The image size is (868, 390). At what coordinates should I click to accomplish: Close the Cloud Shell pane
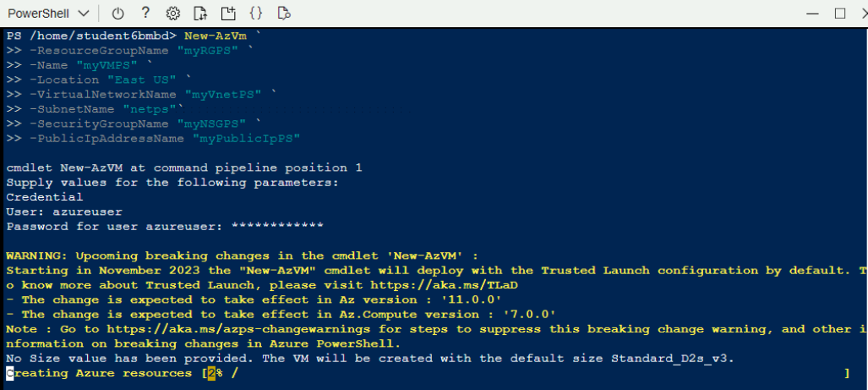(x=862, y=14)
